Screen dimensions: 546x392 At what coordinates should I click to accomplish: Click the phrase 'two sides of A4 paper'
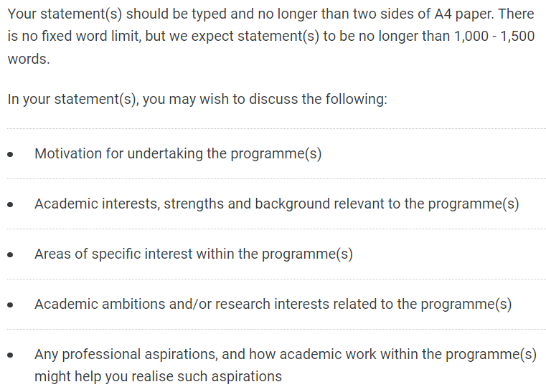(424, 14)
